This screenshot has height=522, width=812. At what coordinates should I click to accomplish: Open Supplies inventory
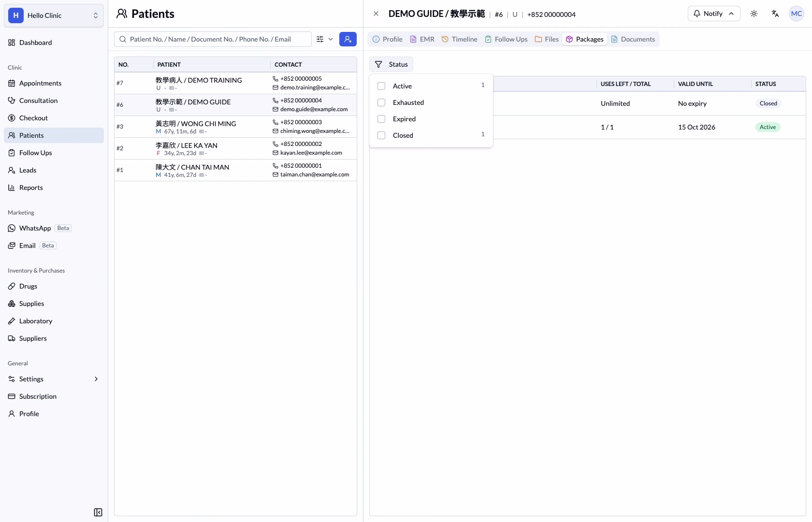point(54,304)
